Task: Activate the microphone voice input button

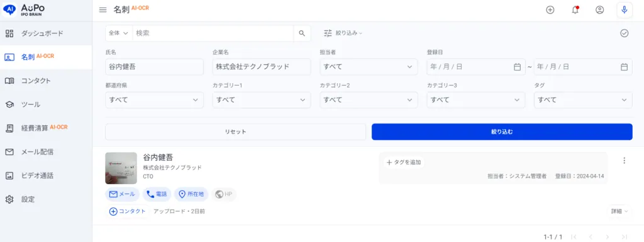Action: pos(625,10)
